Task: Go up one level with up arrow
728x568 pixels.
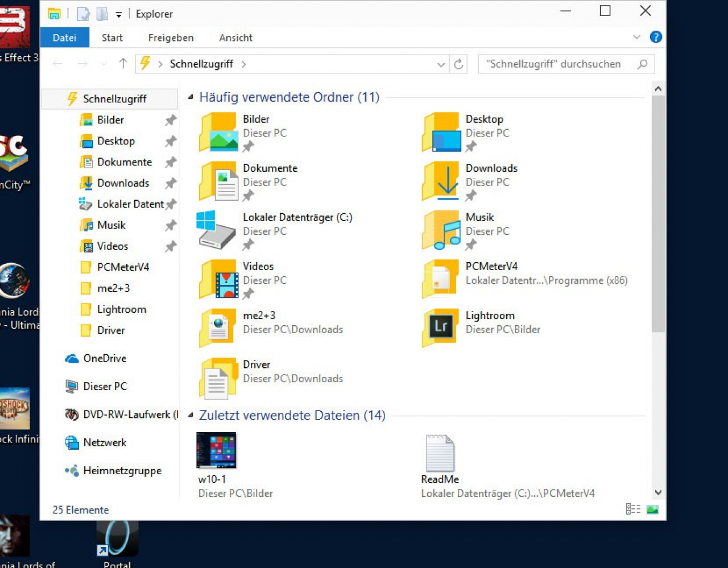Action: point(123,64)
